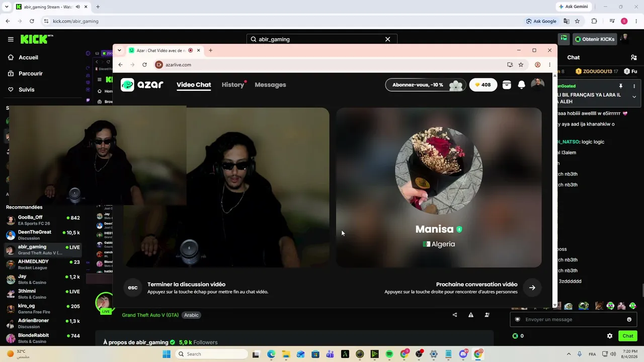Click the Arabic language tag
This screenshot has height=362, width=644.
coord(191,315)
